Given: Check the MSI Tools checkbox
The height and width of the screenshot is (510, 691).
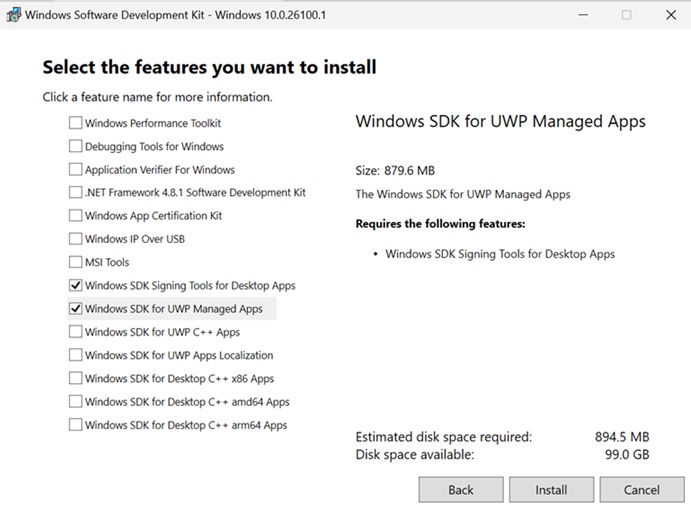Looking at the screenshot, I should click(x=75, y=262).
